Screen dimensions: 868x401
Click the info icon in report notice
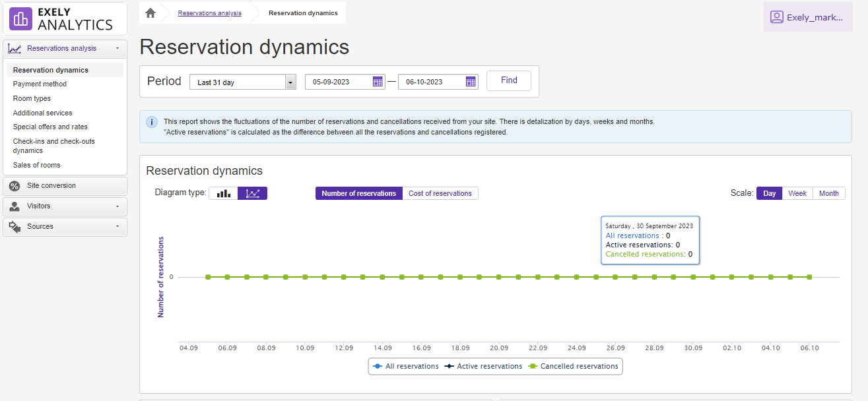tap(152, 122)
